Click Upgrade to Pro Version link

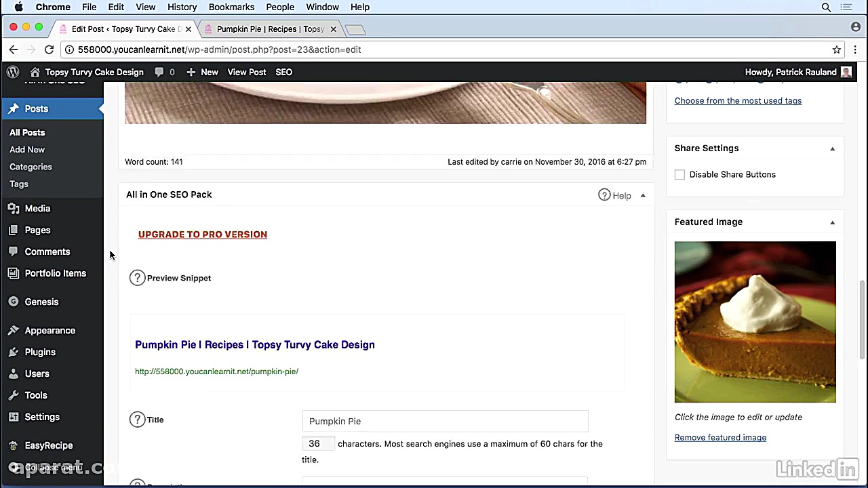pos(203,235)
